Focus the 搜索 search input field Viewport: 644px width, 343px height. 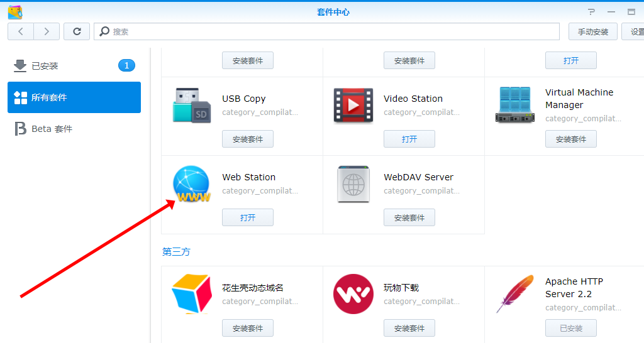(327, 31)
